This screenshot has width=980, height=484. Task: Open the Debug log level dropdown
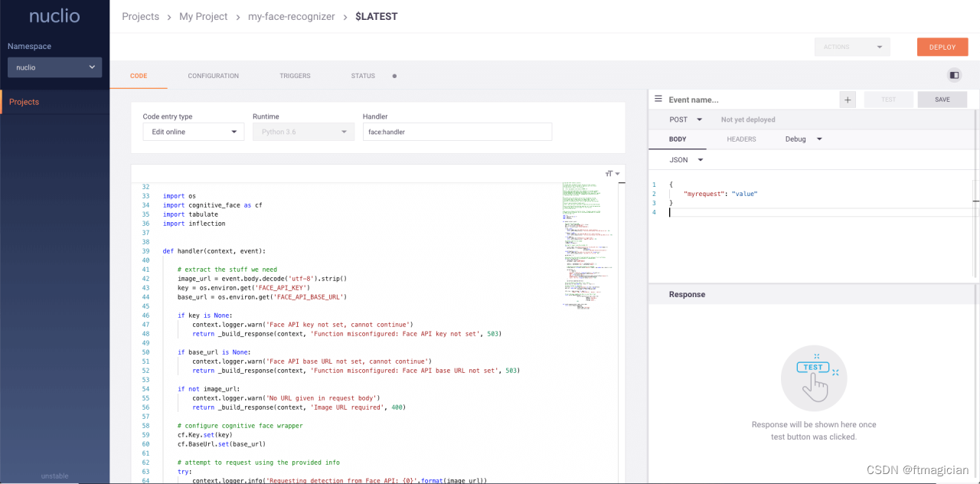pyautogui.click(x=803, y=139)
